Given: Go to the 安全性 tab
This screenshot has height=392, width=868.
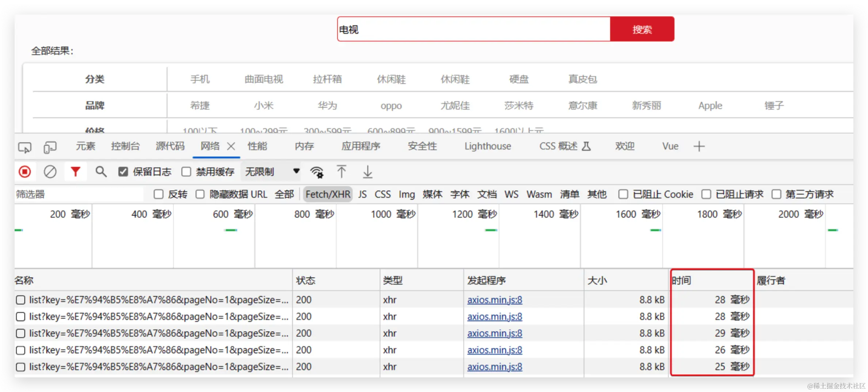Looking at the screenshot, I should point(422,146).
